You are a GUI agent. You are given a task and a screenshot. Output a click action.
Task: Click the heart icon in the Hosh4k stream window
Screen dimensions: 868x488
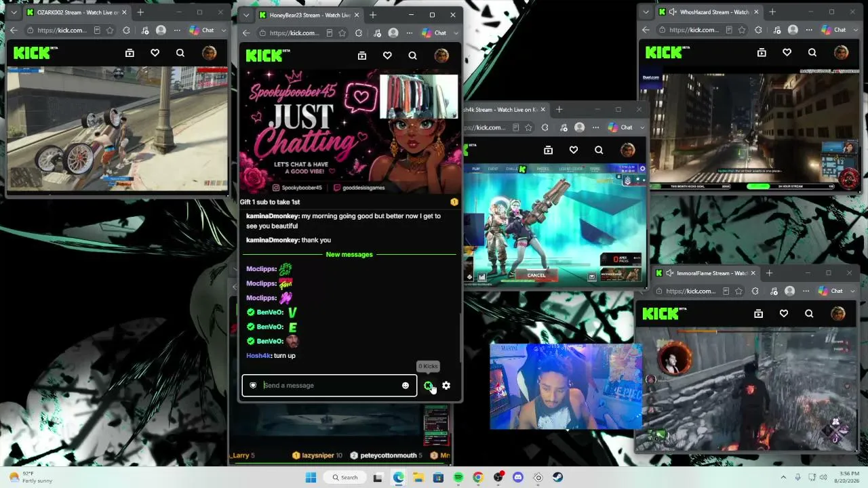click(574, 150)
